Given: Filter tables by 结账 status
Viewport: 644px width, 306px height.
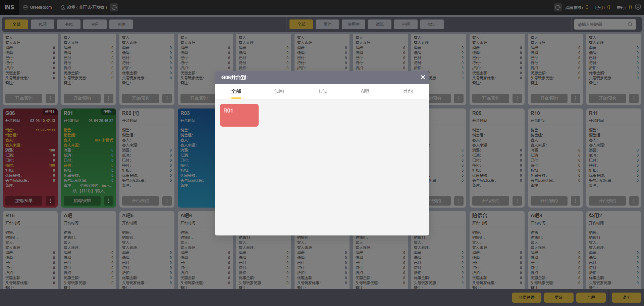Looking at the screenshot, I should [380, 24].
